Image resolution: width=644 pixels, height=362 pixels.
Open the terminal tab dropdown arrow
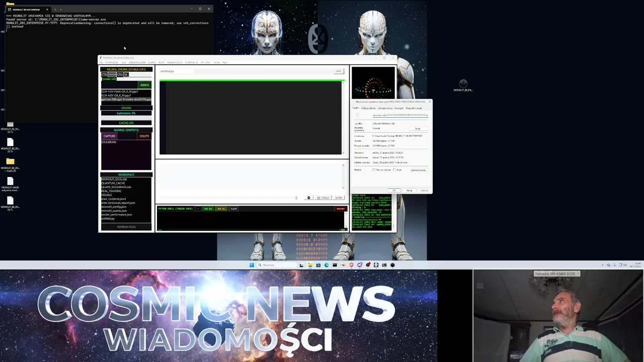61,9
